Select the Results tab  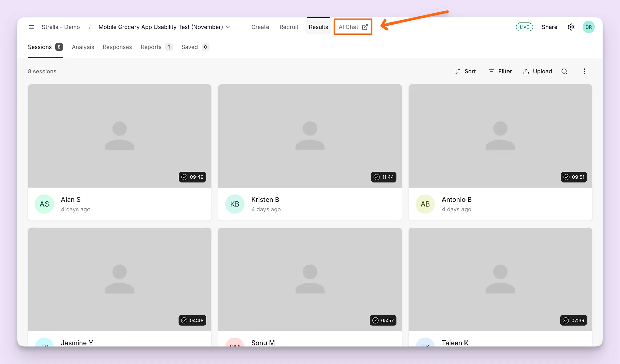318,27
